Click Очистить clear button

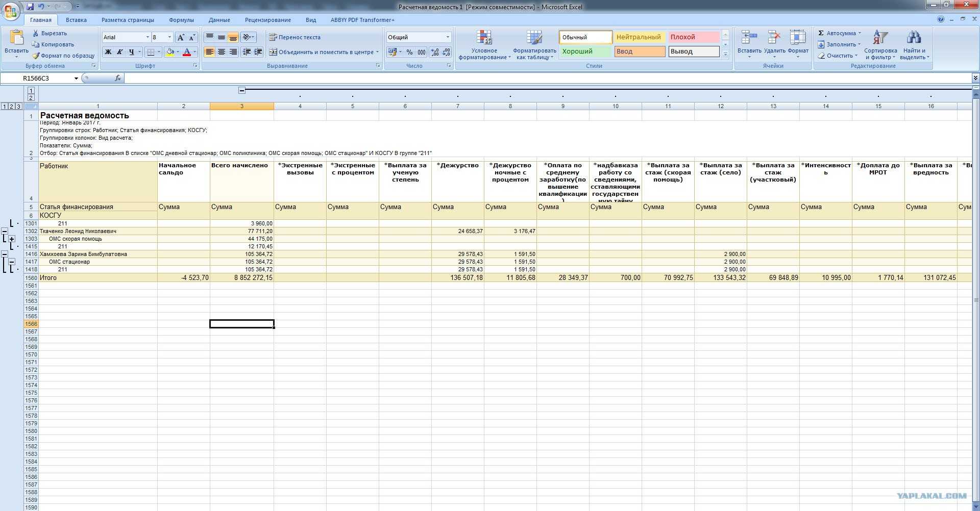tap(838, 56)
